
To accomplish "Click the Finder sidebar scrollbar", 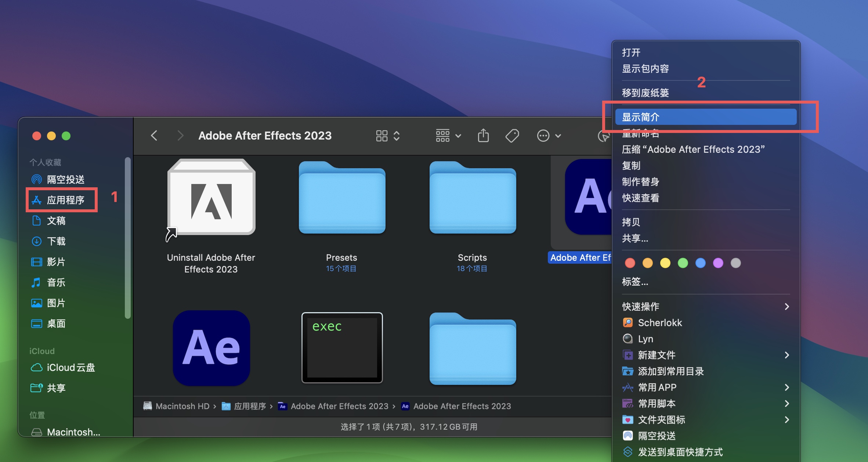I will 127,238.
